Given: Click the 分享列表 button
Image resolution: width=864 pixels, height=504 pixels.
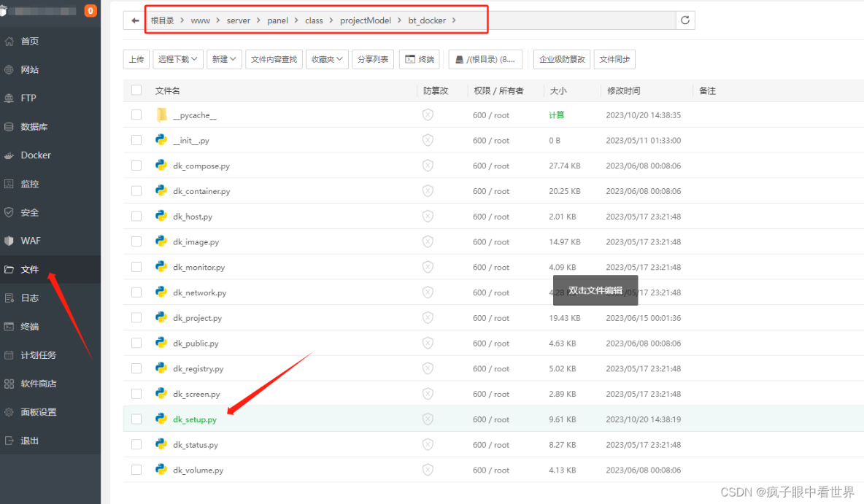Looking at the screenshot, I should coord(372,60).
